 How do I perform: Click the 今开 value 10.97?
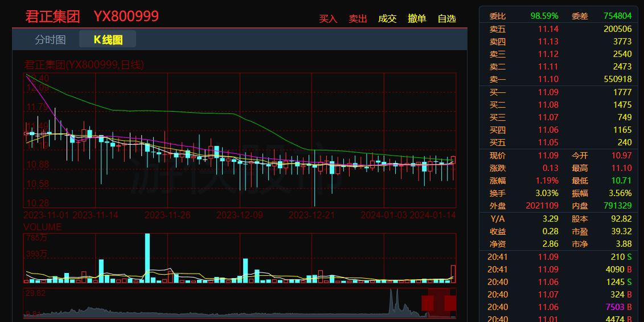[x=621, y=156]
